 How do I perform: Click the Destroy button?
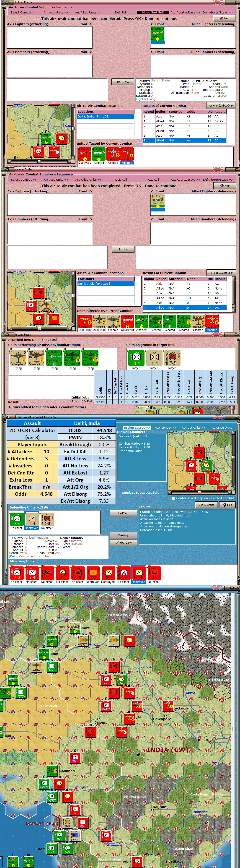pos(123,535)
